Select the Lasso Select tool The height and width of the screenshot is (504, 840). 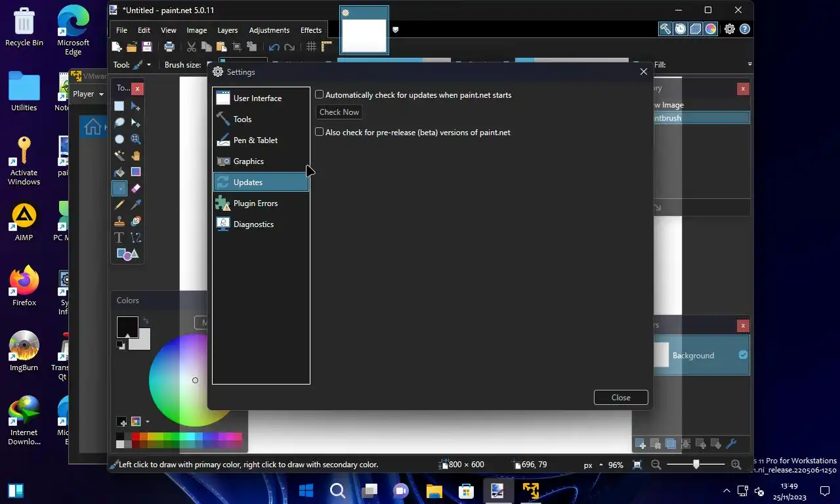[x=119, y=123]
